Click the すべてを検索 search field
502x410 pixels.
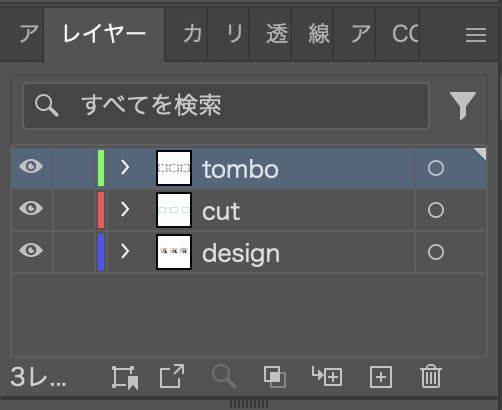click(226, 106)
